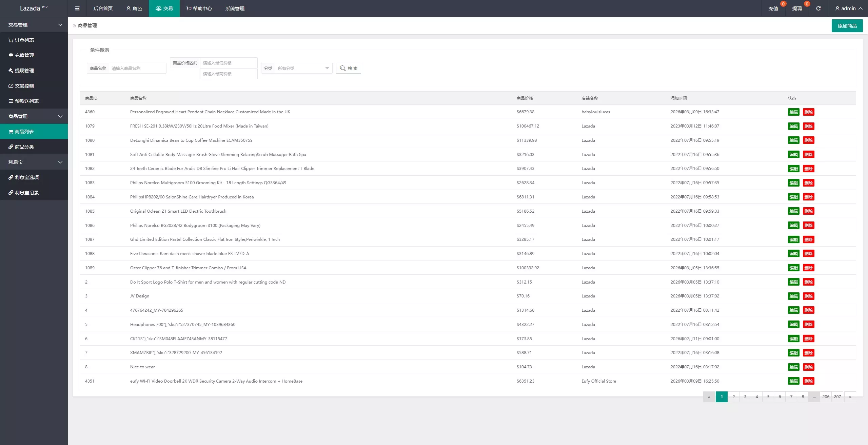The image size is (868, 445).
Task: Click the refresh icon in top bar
Action: (818, 8)
